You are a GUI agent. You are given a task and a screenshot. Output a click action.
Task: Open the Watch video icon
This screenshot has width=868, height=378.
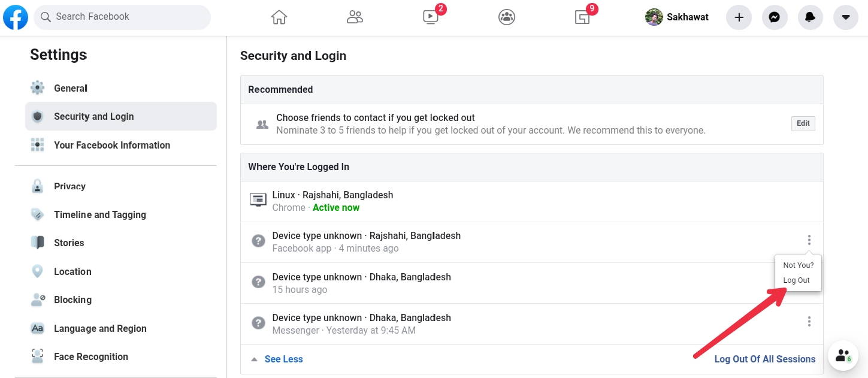(x=431, y=17)
